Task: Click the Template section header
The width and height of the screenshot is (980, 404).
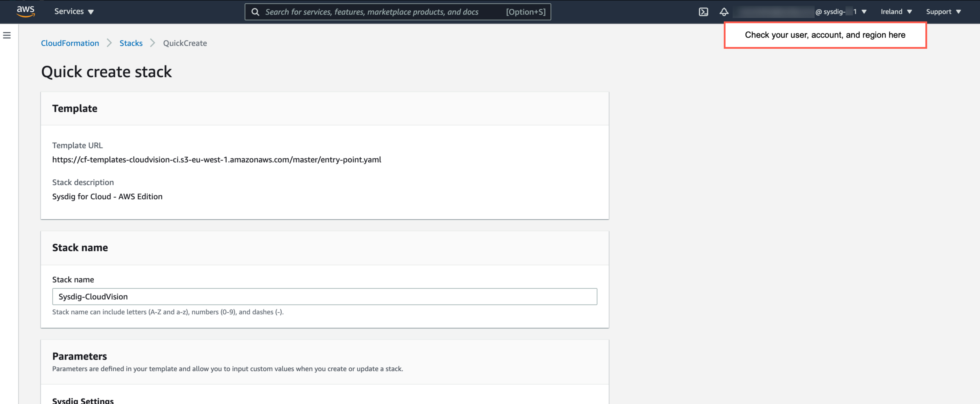Action: tap(75, 108)
